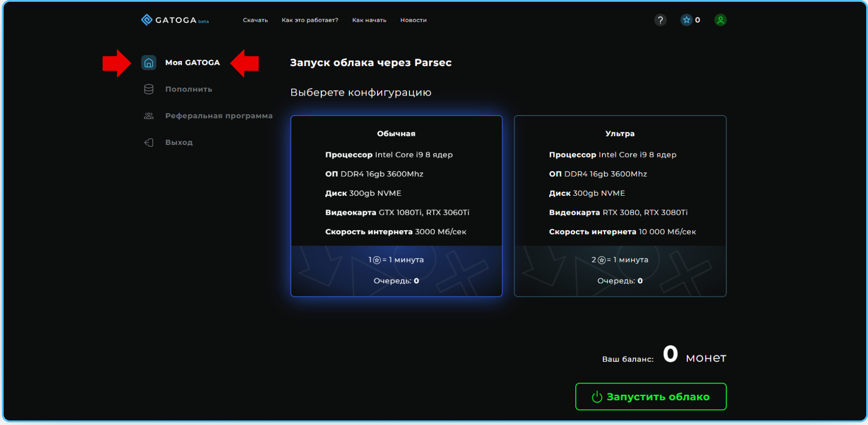Click Очередь: 0 in the Обычная card

[x=396, y=281]
